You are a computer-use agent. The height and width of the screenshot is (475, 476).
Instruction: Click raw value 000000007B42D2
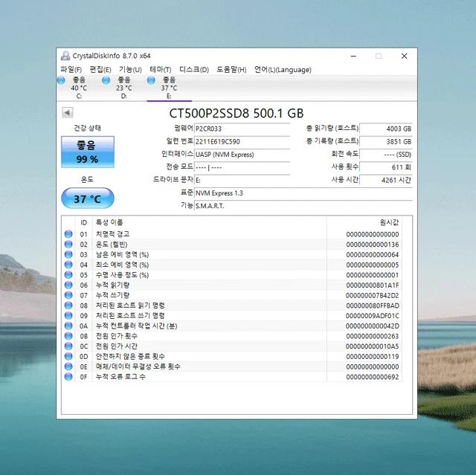pyautogui.click(x=372, y=295)
